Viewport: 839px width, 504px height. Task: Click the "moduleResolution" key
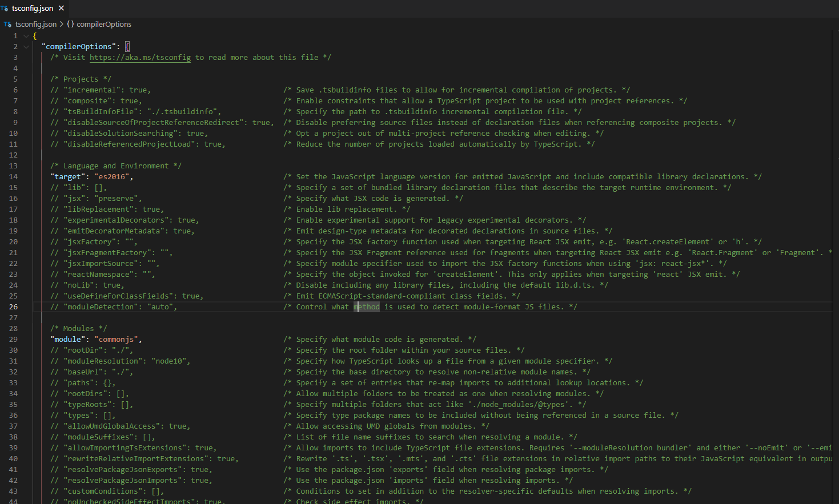(x=103, y=361)
